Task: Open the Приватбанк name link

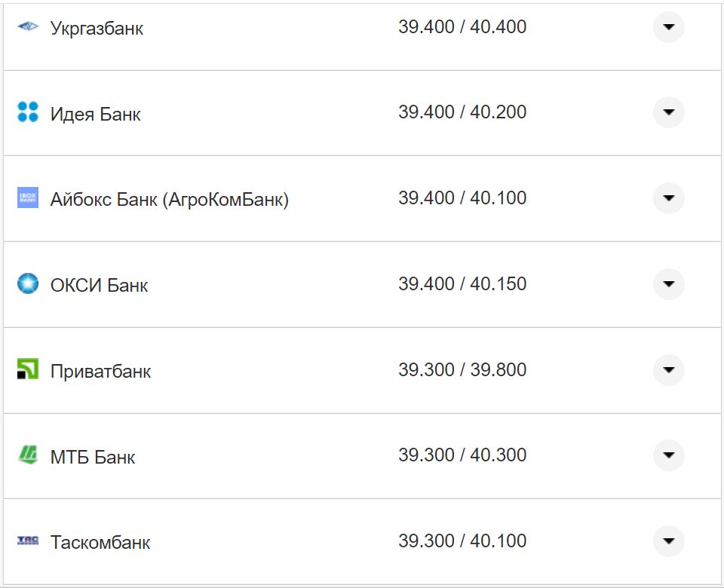Action: [x=100, y=372]
